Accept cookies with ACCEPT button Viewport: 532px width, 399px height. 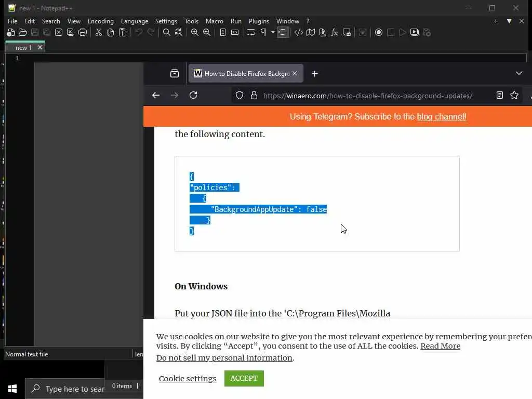(x=244, y=378)
